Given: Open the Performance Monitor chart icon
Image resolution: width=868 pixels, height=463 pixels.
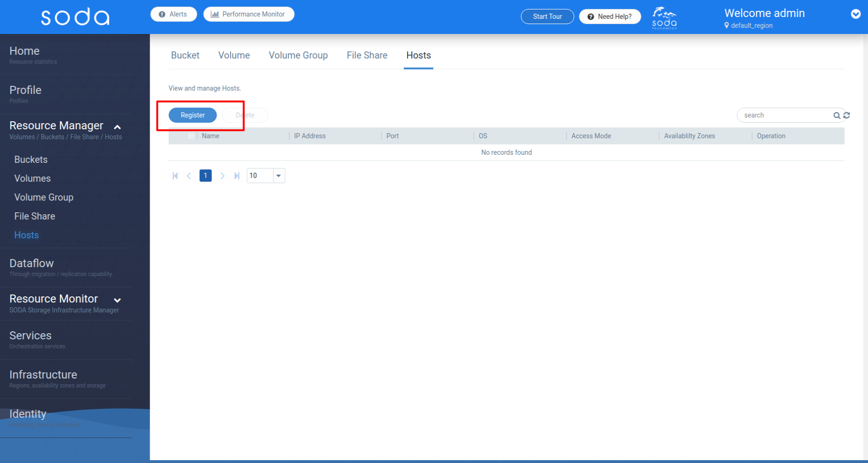Looking at the screenshot, I should click(215, 14).
